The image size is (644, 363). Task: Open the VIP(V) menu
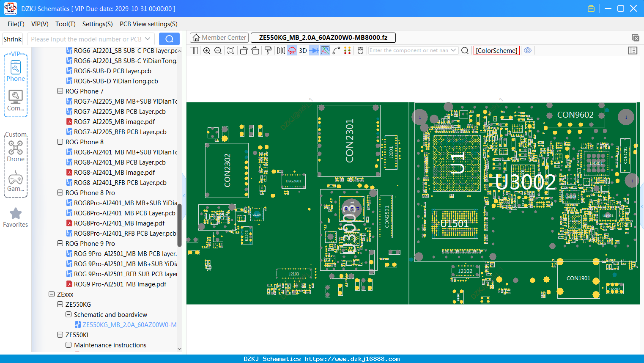point(40,24)
